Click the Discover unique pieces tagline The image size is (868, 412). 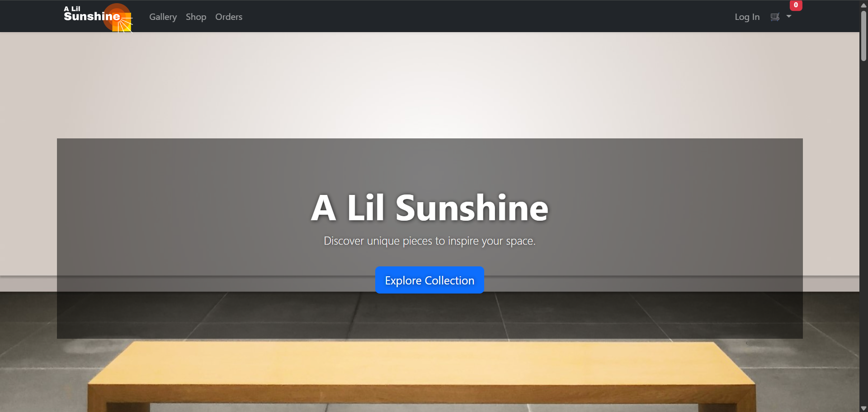429,241
